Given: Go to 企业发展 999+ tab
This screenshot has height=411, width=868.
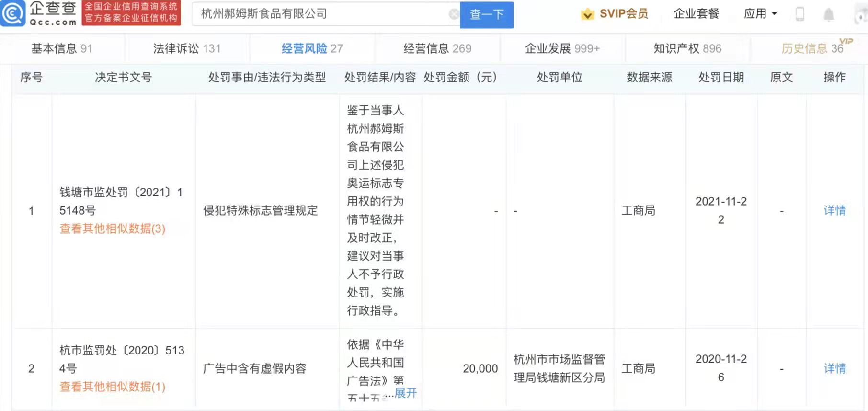Looking at the screenshot, I should pyautogui.click(x=562, y=48).
